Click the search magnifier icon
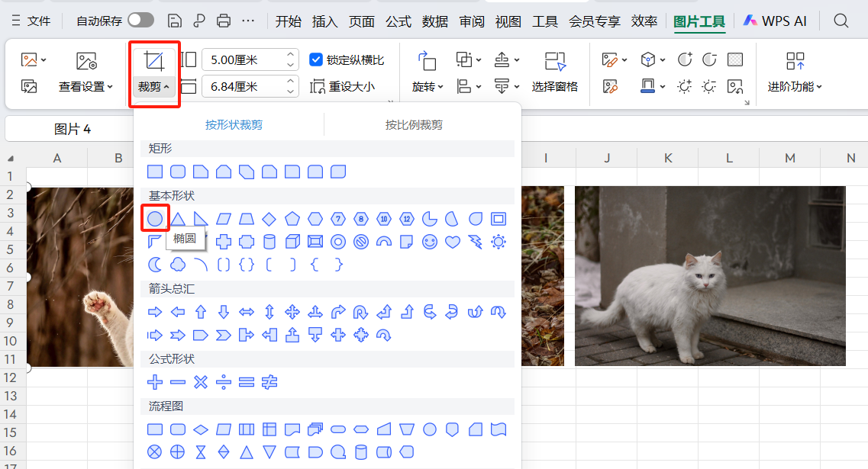The image size is (868, 469). pos(841,21)
